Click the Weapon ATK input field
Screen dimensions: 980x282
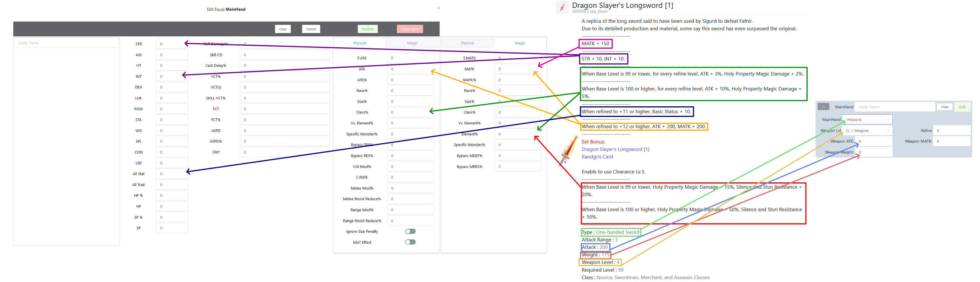873,141
